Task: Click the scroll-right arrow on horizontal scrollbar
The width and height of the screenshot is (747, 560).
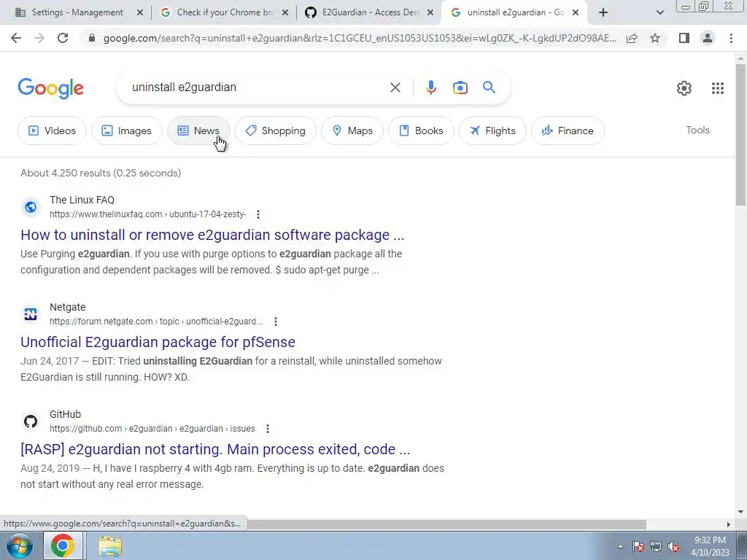Action: click(x=729, y=524)
